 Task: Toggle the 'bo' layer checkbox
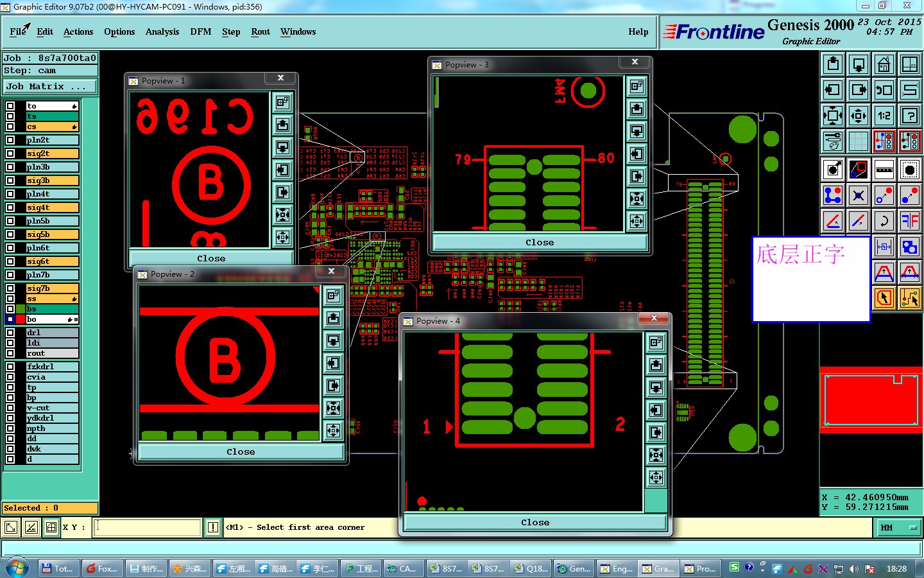click(10, 319)
